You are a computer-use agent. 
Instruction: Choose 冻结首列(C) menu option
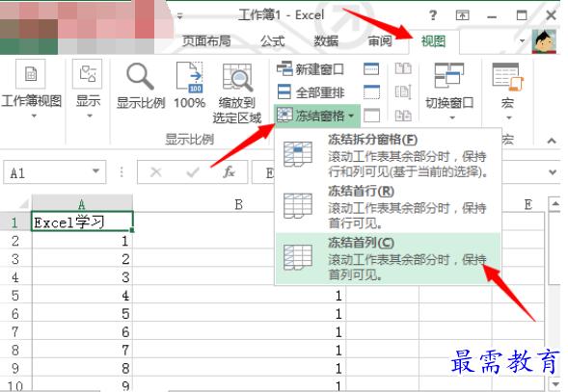coord(388,258)
